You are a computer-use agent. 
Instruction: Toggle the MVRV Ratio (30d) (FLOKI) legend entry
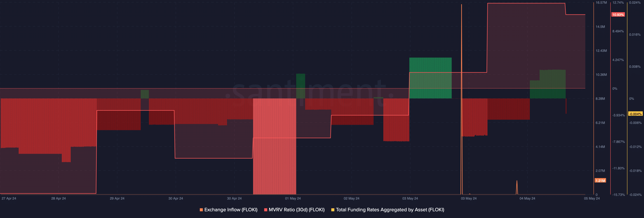[294, 210]
